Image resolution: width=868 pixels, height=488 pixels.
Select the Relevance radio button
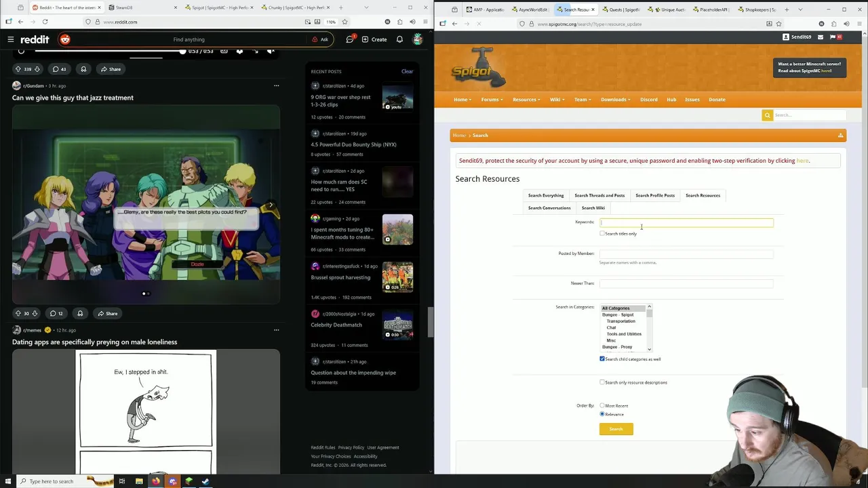[602, 414]
